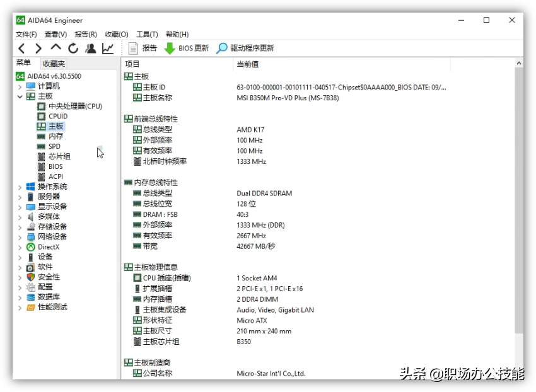536x392 pixels.
Task: Go back with the left arrow icon
Action: tap(21, 49)
